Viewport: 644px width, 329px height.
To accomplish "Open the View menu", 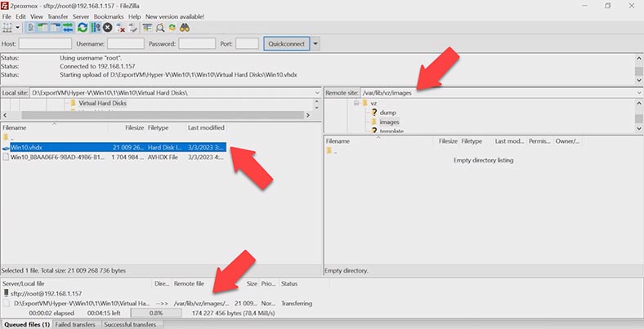I will point(37,17).
